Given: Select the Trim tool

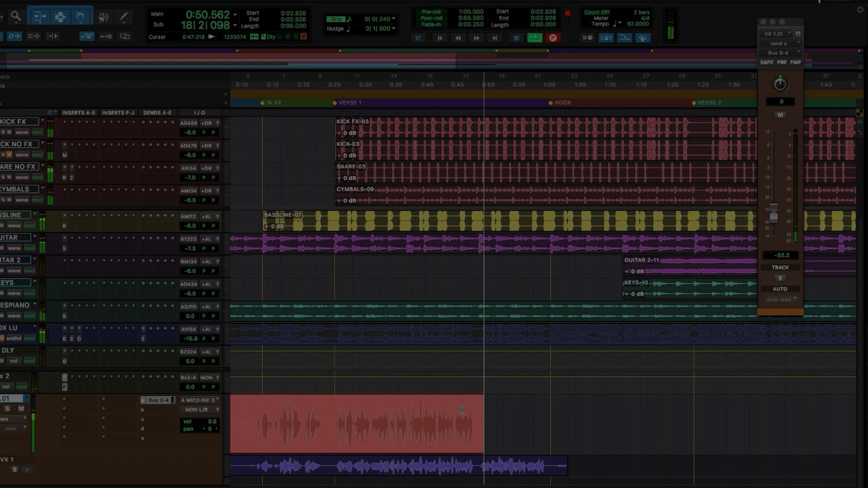Looking at the screenshot, I should pyautogui.click(x=39, y=17).
